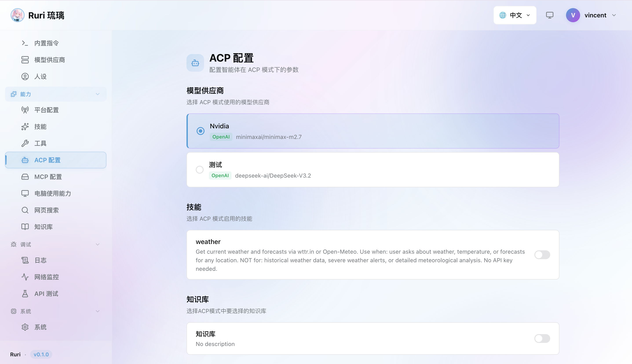
Task: Click the log icon beside 日志
Action: pyautogui.click(x=25, y=260)
